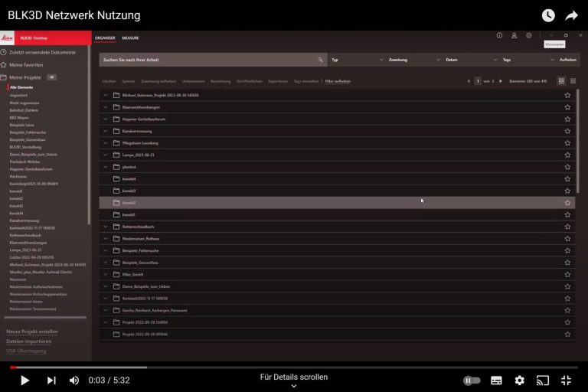Screen dimensions: 588x392
Task: Switch to grid tile view
Action: tap(561, 81)
